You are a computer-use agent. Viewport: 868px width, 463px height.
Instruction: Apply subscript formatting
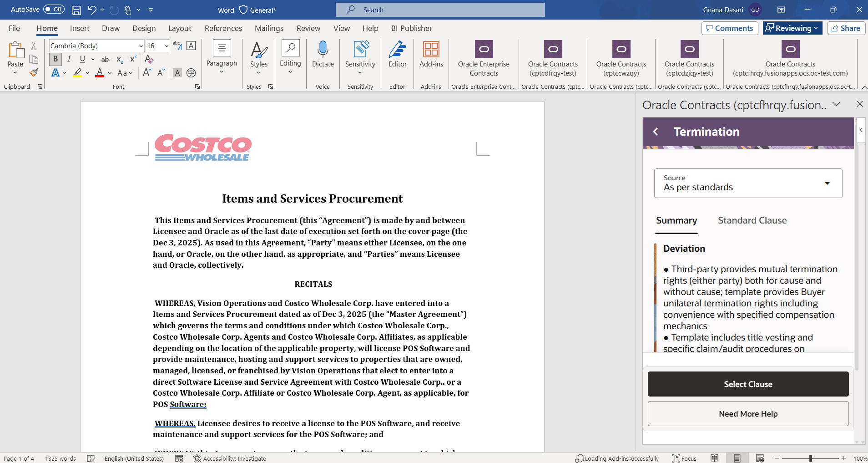pos(119,59)
